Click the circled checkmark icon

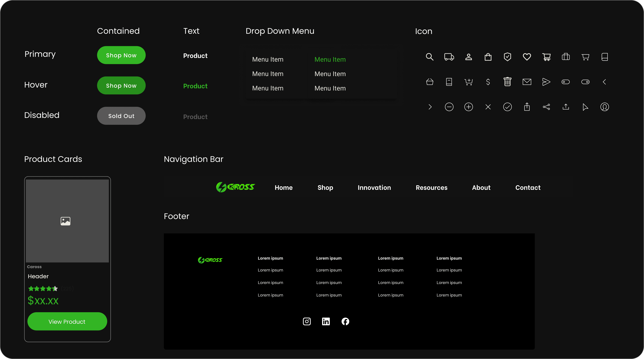[x=507, y=107]
